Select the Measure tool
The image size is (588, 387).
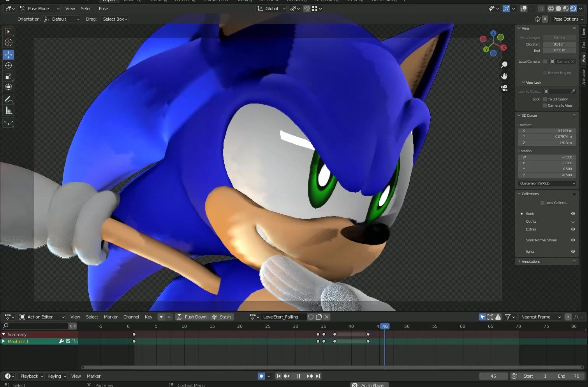click(9, 111)
